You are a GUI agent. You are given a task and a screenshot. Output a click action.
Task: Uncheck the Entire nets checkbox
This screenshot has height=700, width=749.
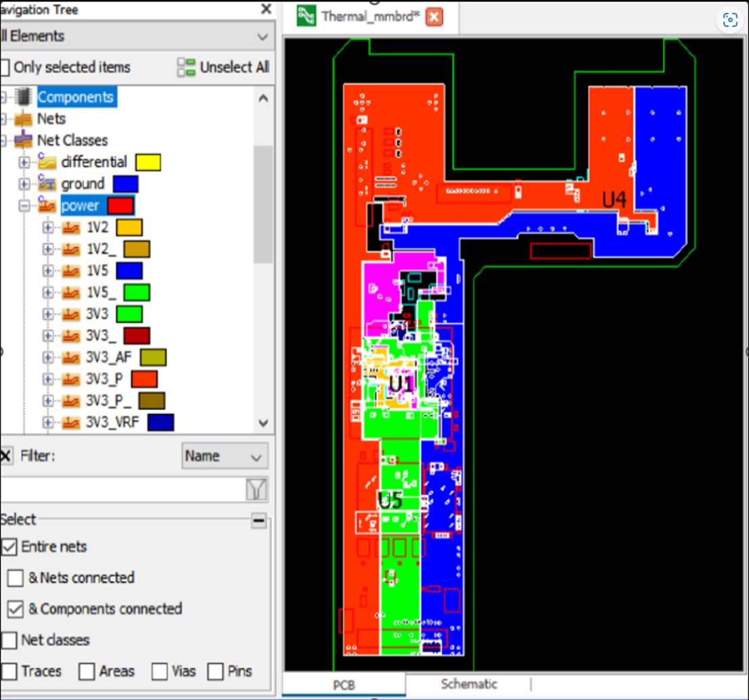pyautogui.click(x=10, y=546)
